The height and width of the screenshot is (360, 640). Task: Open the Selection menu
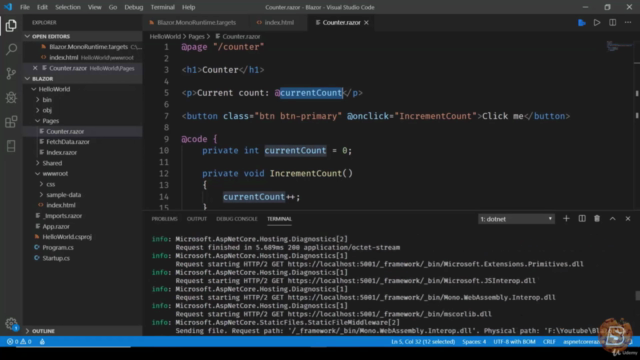point(68,7)
